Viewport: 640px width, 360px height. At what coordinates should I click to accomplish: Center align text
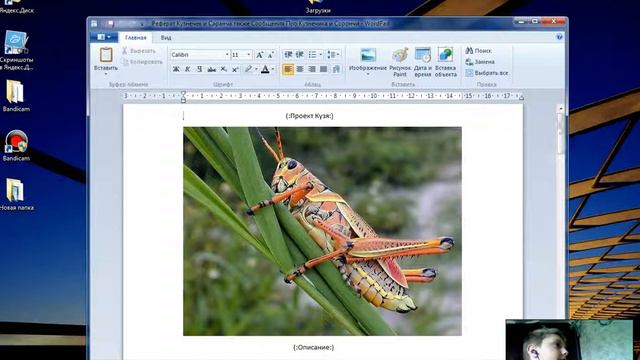300,69
